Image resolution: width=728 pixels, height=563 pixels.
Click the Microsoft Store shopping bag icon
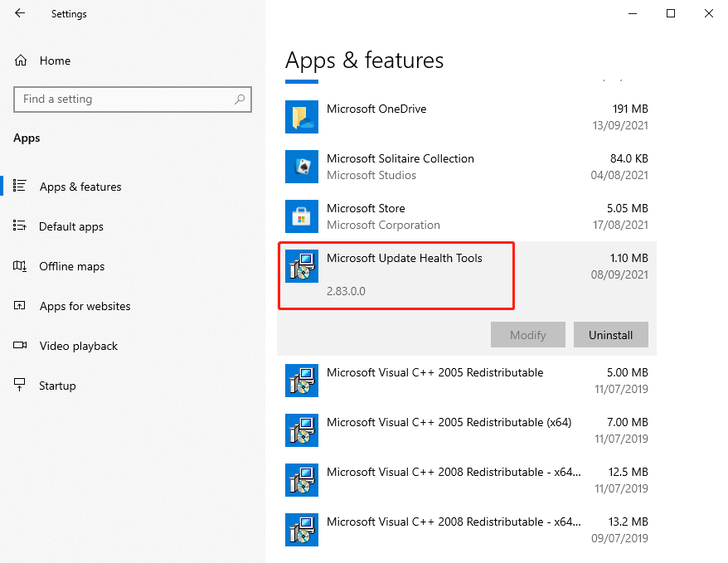point(301,216)
